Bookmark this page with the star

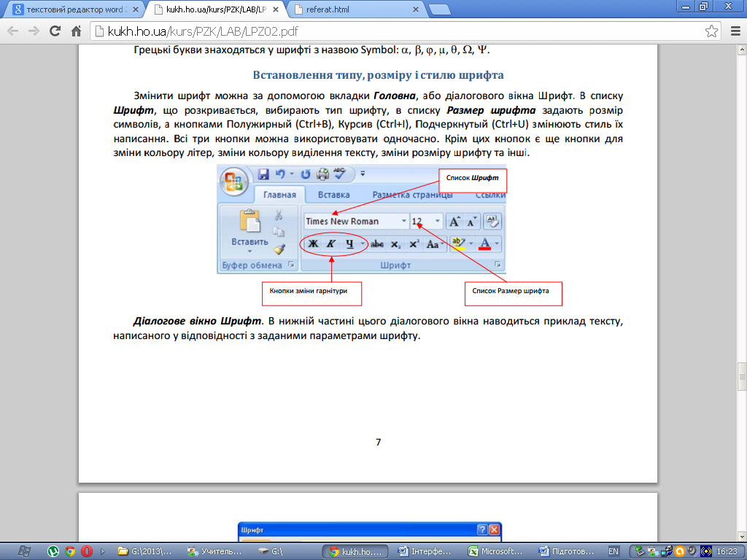tap(711, 31)
